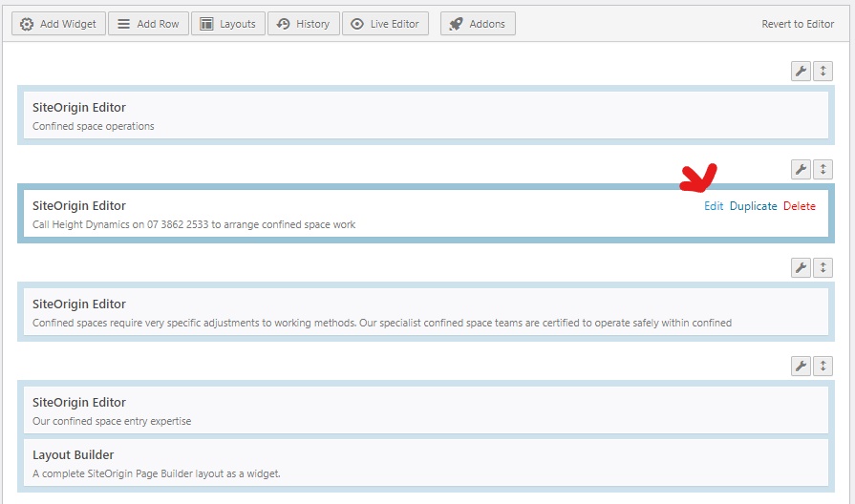Click Edit link on Height Dynamics widget

[x=714, y=206]
